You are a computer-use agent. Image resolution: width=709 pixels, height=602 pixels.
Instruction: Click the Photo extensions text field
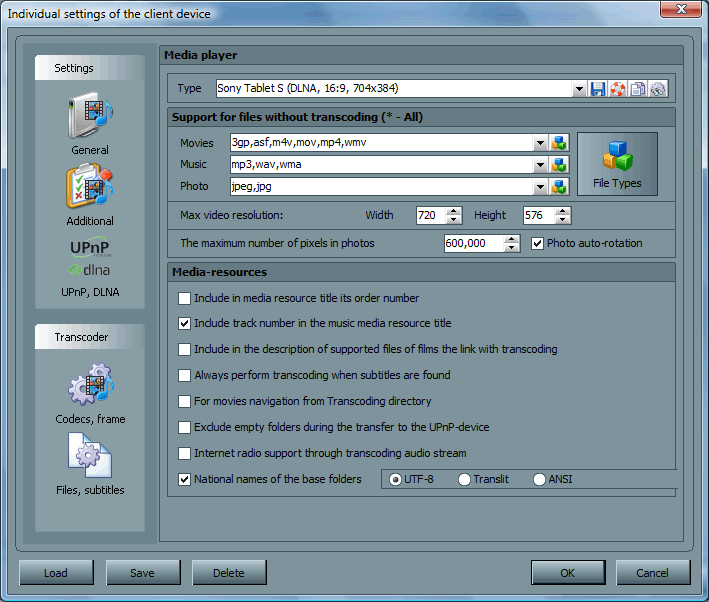coord(382,186)
